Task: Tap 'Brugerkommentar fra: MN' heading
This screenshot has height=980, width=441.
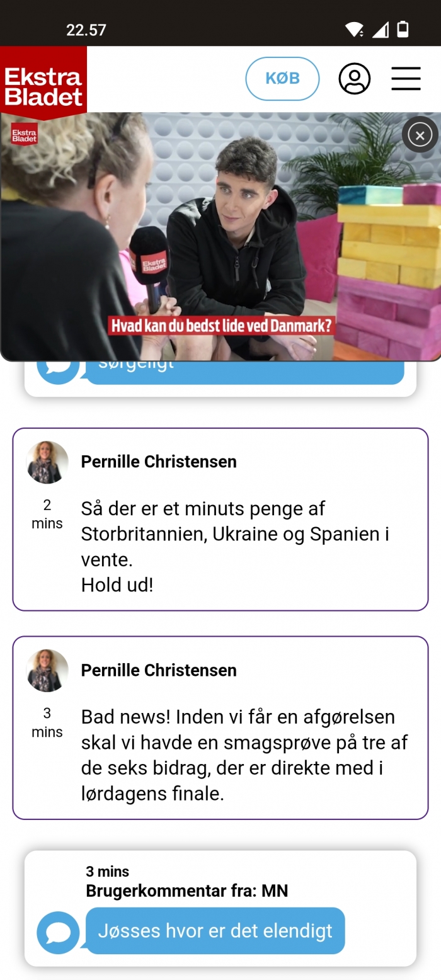Action: tap(187, 891)
